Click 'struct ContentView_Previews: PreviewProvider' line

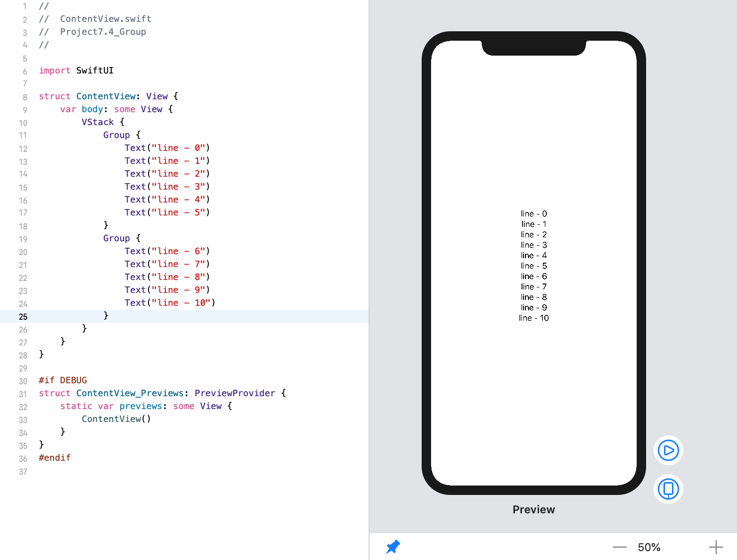coord(162,393)
